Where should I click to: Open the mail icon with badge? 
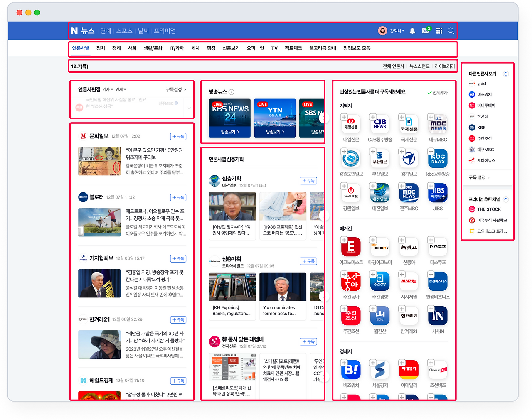pyautogui.click(x=426, y=30)
